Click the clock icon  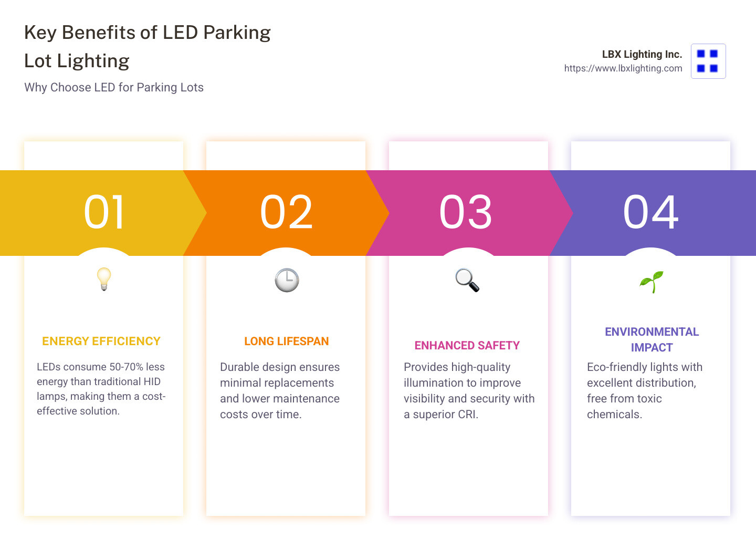(x=287, y=280)
